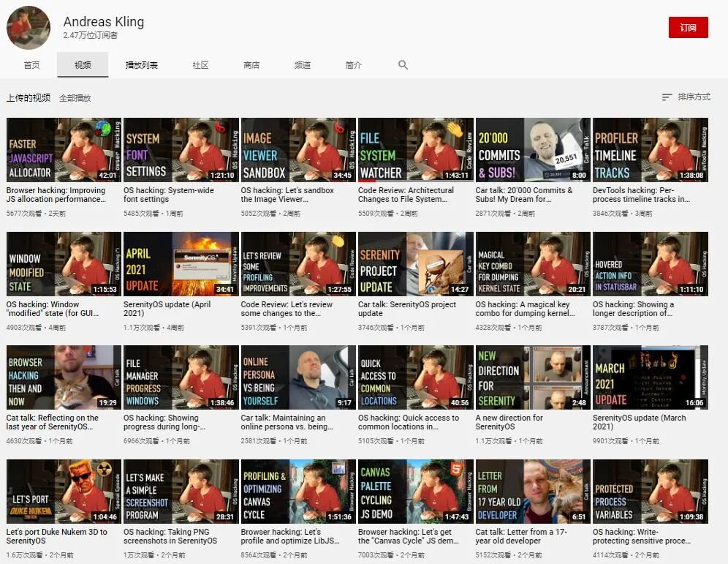728x564 pixels.
Task: Open title 'Car talk: 20'000 Commits & Subs!'
Action: click(x=524, y=195)
